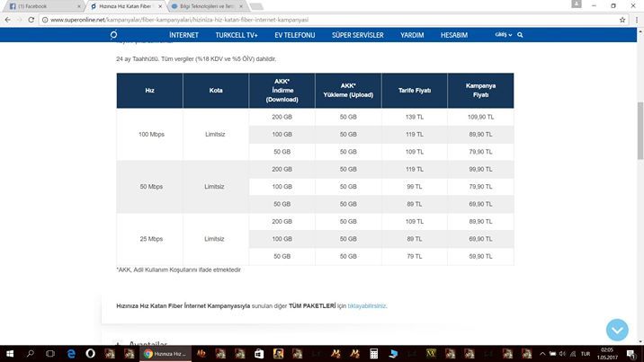Open the HESABIM menu
This screenshot has height=362, width=644.
click(454, 35)
